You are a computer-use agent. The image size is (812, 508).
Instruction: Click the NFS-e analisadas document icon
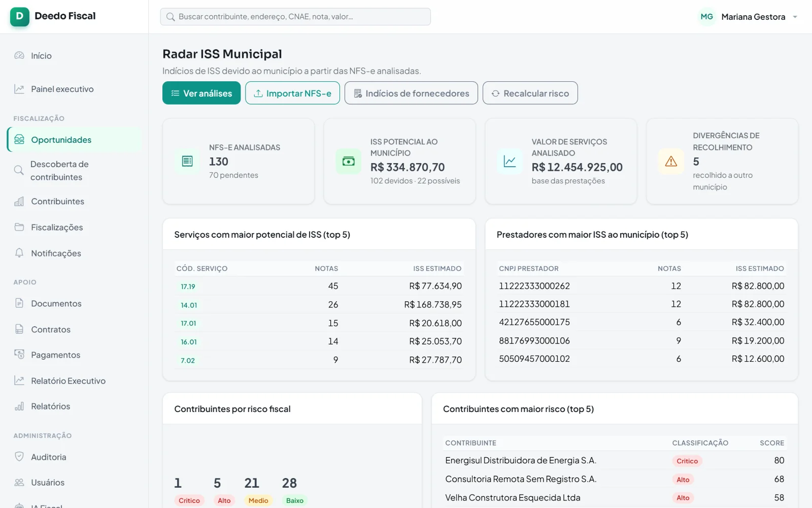(187, 162)
